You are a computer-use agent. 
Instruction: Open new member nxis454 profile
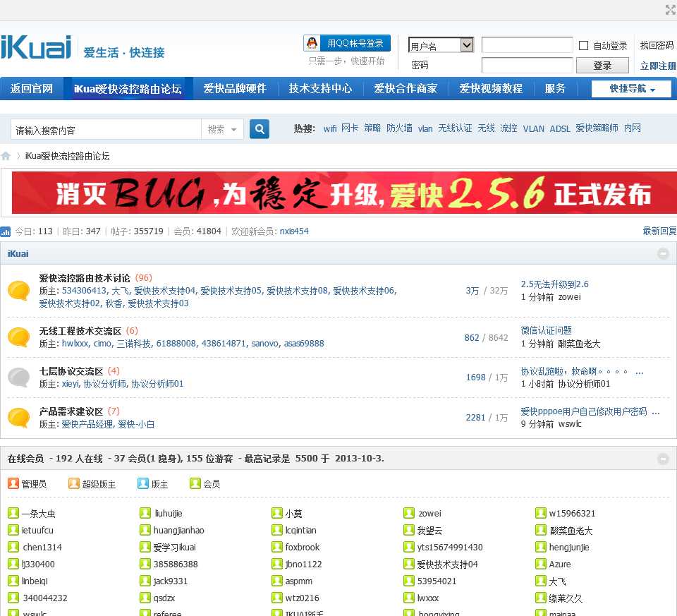pos(294,231)
